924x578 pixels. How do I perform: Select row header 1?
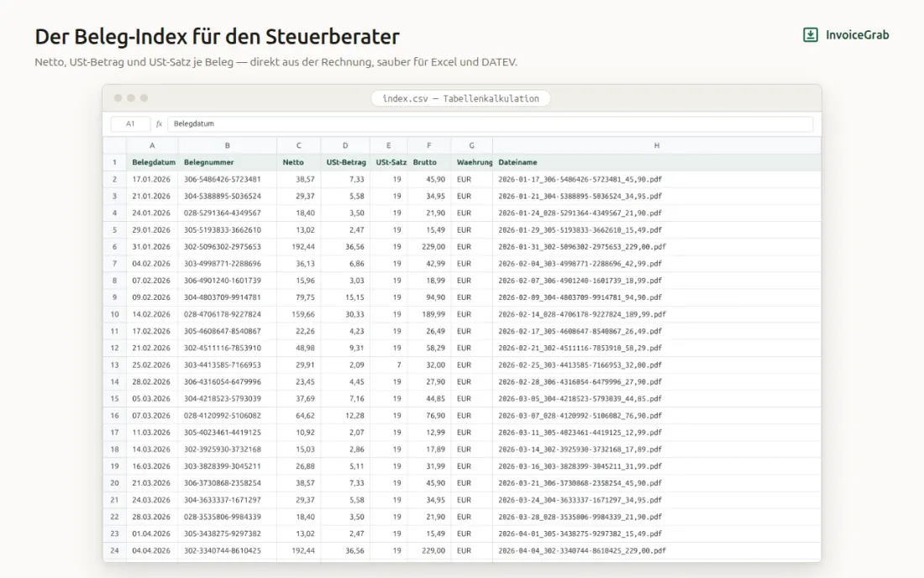114,162
